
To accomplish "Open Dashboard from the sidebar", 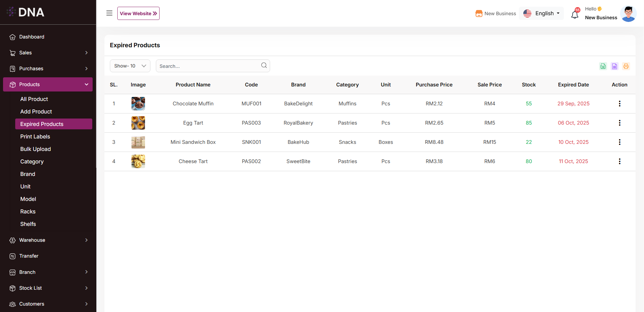I will click(31, 37).
